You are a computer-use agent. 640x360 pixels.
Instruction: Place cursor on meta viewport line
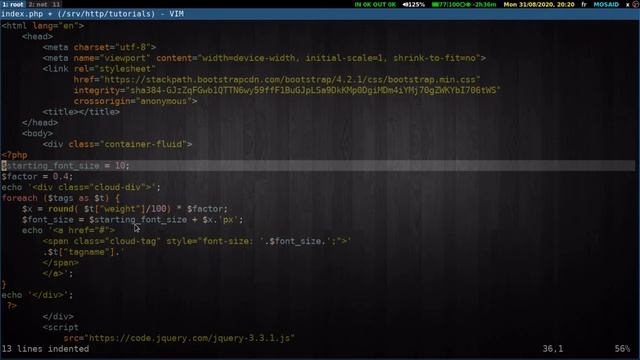[264, 58]
